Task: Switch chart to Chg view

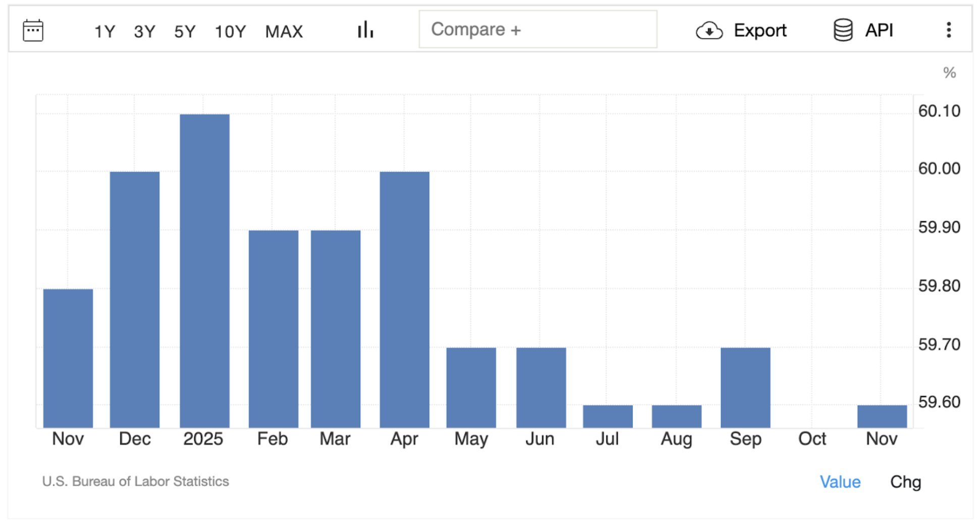Action: (905, 482)
